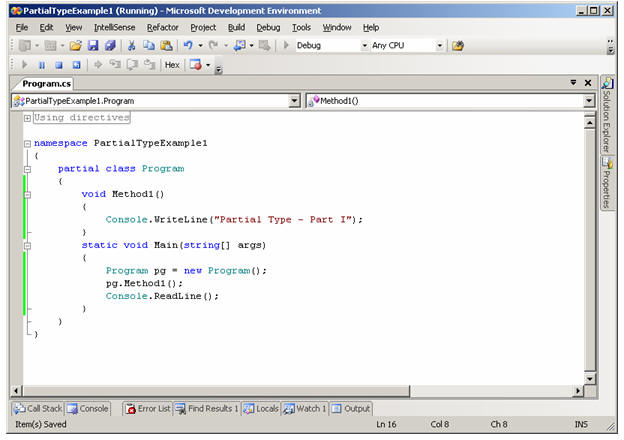The width and height of the screenshot is (624, 440).
Task: Open the Any CPU platform dropdown
Action: tap(439, 46)
